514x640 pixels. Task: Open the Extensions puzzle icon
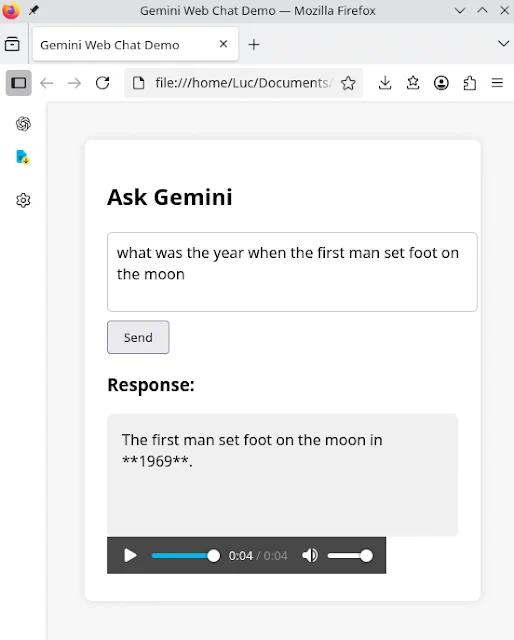click(469, 83)
